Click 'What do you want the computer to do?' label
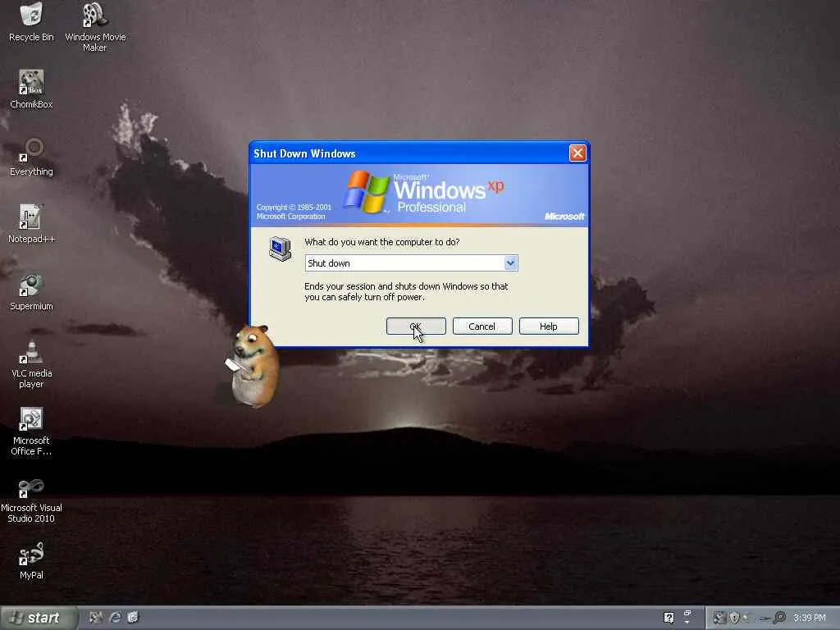Viewport: 840px width, 630px height. coord(382,242)
